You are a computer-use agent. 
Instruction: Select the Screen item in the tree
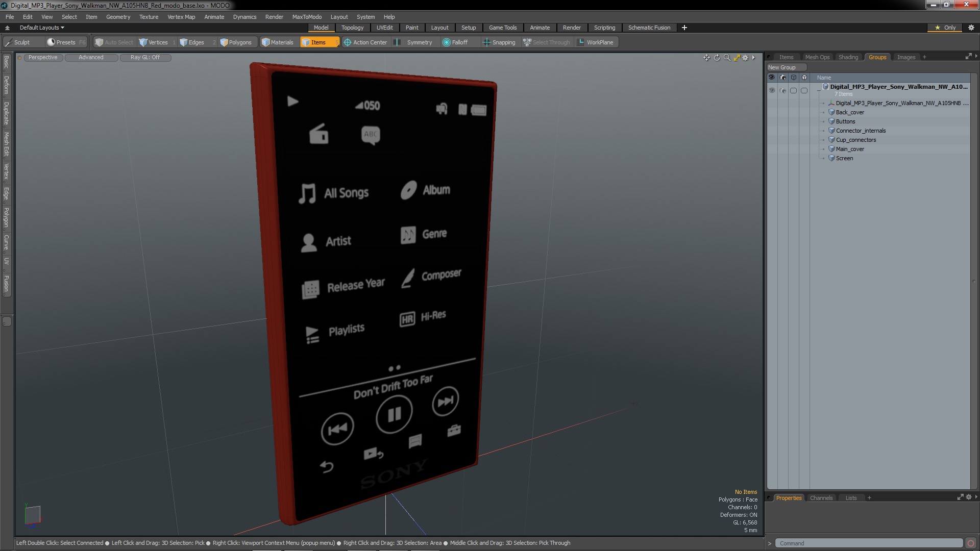pyautogui.click(x=844, y=158)
